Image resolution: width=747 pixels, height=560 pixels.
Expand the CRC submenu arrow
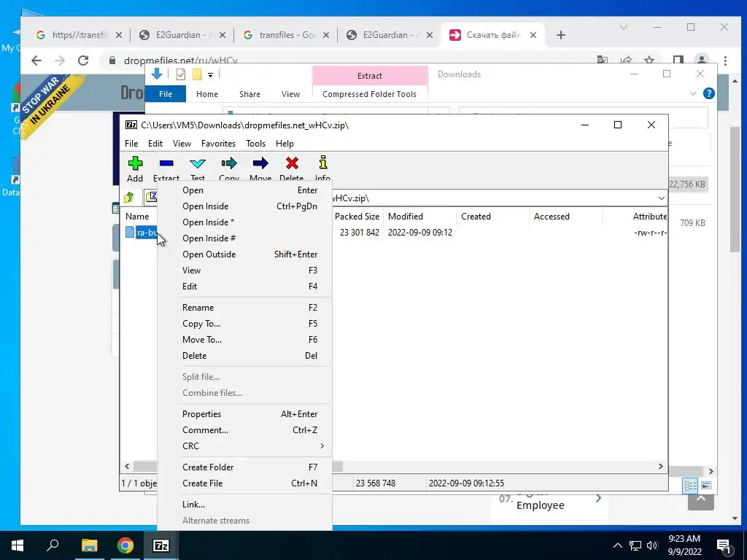click(x=322, y=446)
